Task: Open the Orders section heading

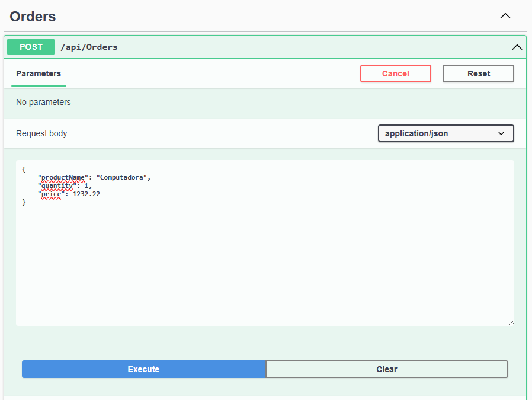Action: click(33, 16)
